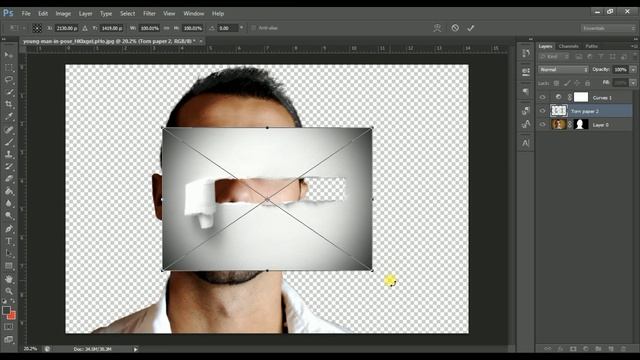Expand the status bar info arrow
640x360 pixels.
pos(136,349)
